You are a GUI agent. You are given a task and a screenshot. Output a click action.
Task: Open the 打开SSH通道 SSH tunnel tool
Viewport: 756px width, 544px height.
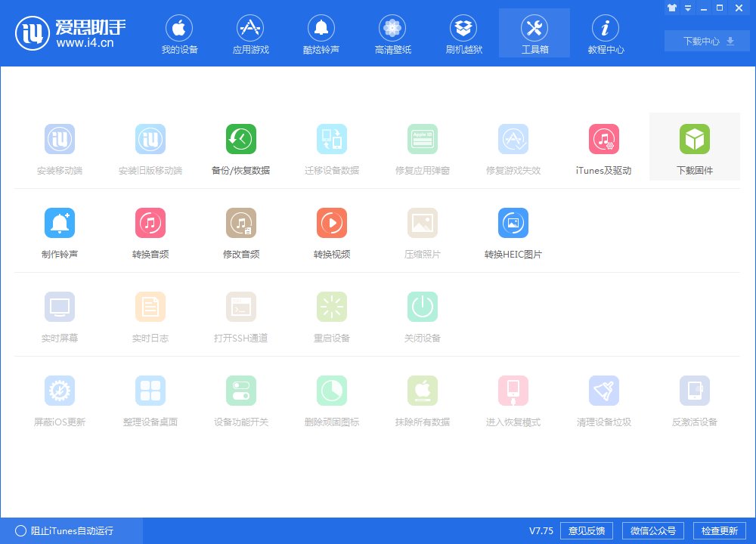point(241,314)
